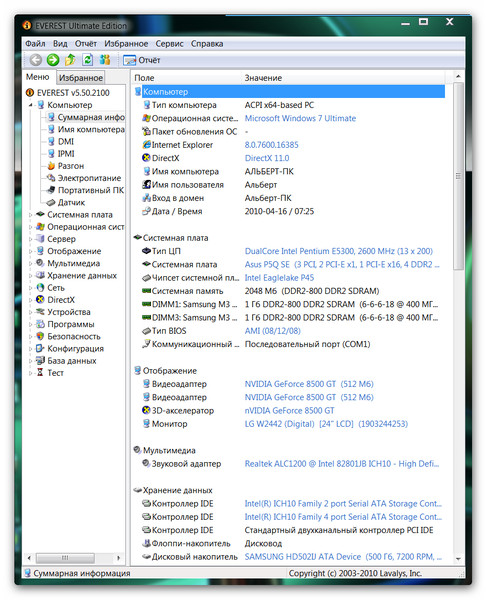
Task: Open the Microsoft Windows 7 Ultimate link
Action: [300, 118]
